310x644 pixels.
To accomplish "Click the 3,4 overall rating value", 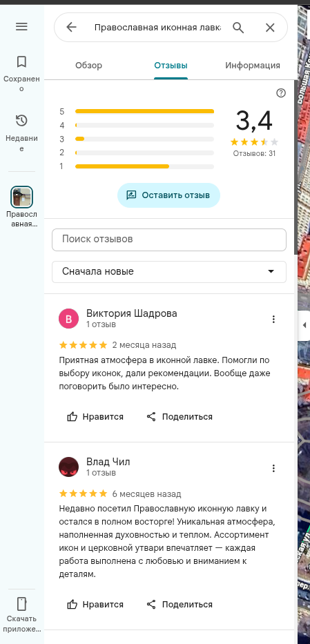I will [254, 121].
